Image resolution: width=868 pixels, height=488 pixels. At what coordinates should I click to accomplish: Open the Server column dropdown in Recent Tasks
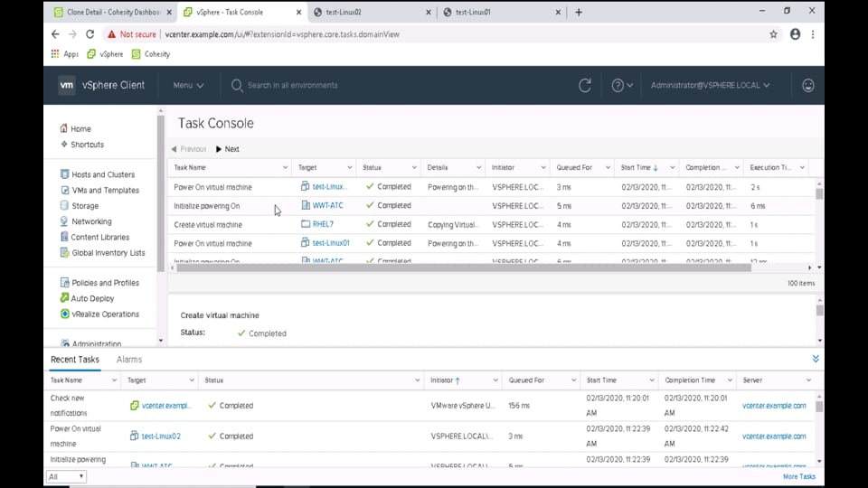808,380
